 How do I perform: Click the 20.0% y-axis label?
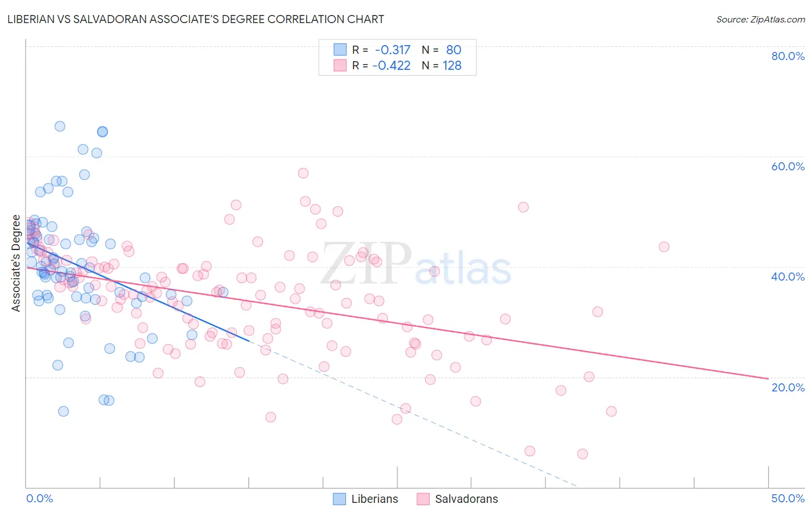(x=788, y=387)
